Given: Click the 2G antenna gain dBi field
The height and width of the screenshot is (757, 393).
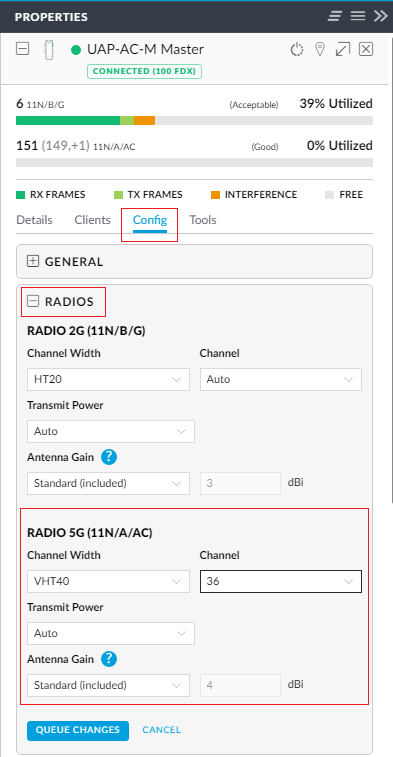Looking at the screenshot, I should coord(240,483).
